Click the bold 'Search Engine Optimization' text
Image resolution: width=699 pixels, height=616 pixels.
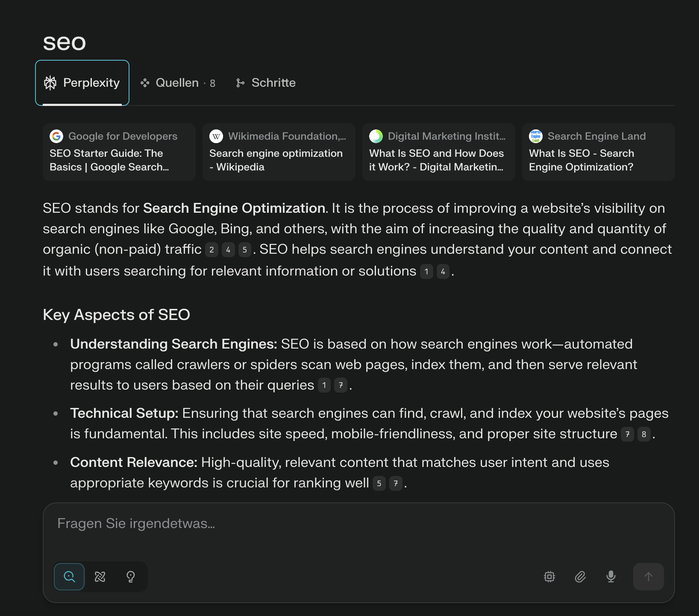tap(234, 208)
